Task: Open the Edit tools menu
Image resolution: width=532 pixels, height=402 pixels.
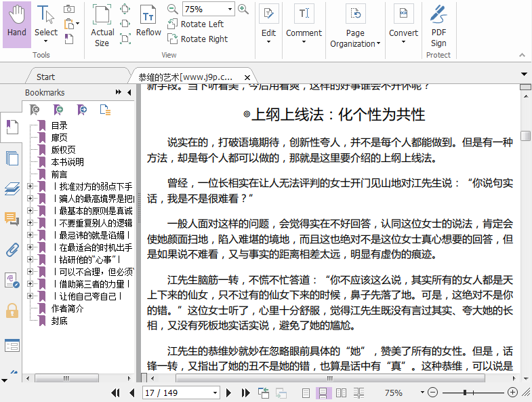Action: pyautogui.click(x=268, y=24)
